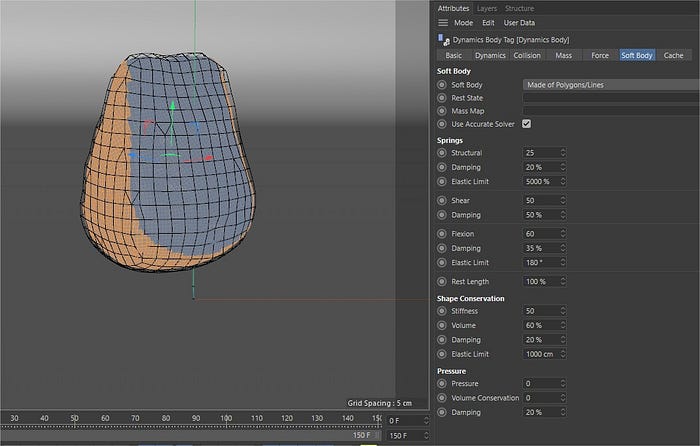Click the Dynamics Body Tag title text
700x446 pixels.
coord(511,40)
